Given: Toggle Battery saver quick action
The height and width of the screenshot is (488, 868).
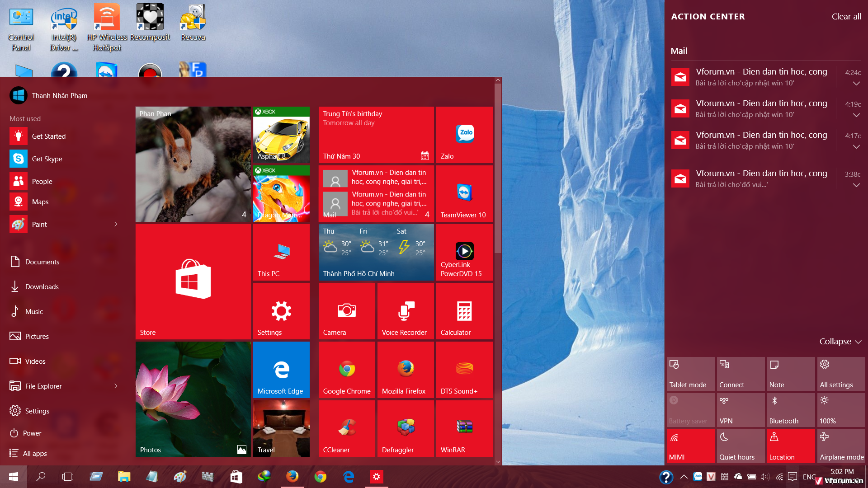Looking at the screenshot, I should tap(690, 410).
